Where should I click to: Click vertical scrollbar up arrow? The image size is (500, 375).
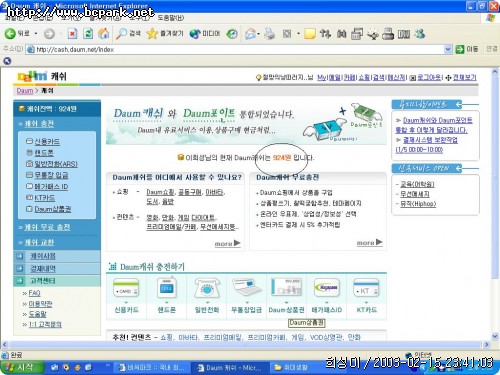[x=495, y=72]
